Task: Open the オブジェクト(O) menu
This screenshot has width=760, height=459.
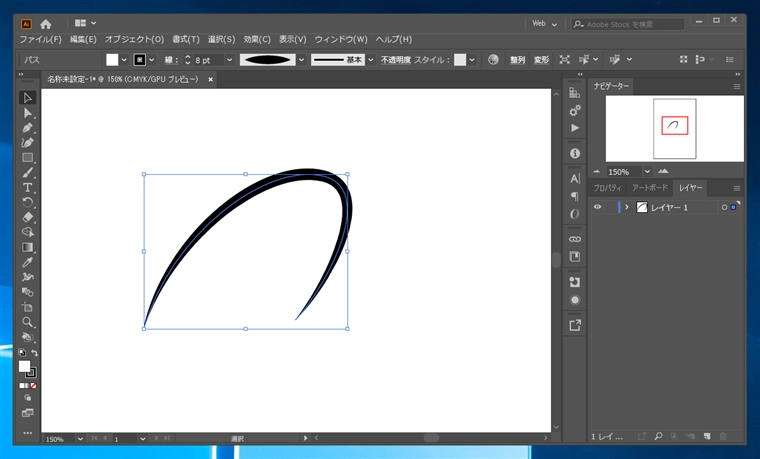Action: pyautogui.click(x=134, y=39)
